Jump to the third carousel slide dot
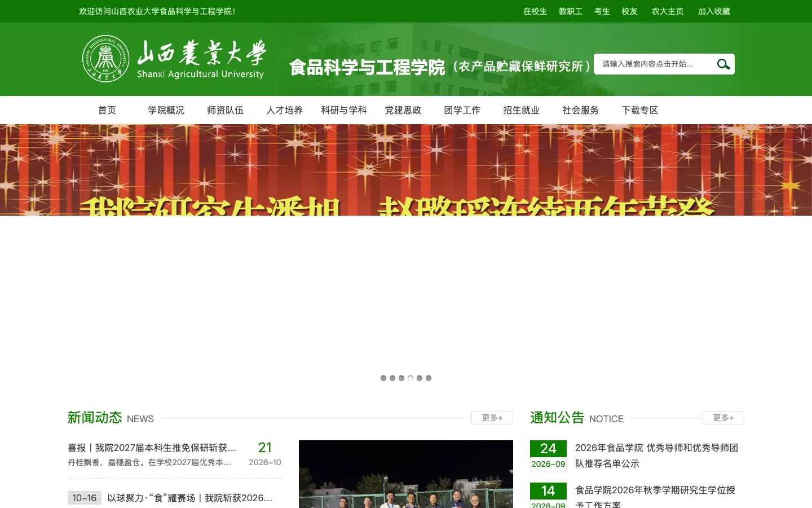This screenshot has height=508, width=812. click(401, 378)
